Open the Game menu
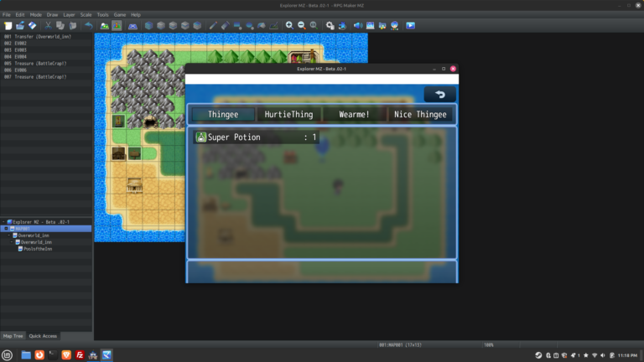The height and width of the screenshot is (362, 644). [x=120, y=15]
